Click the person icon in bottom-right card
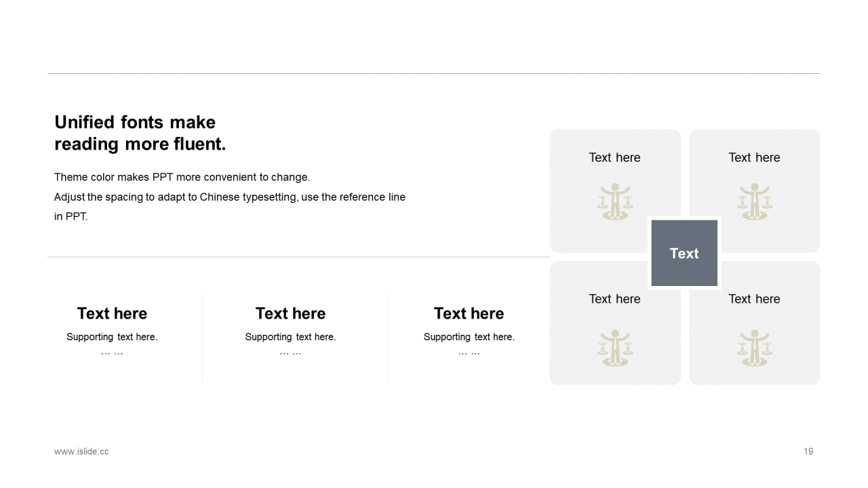 755,348
